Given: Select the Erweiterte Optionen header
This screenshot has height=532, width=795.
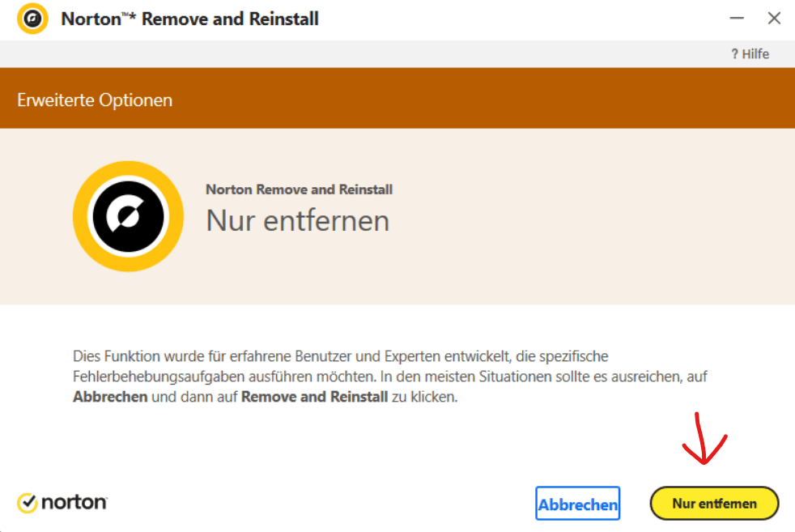Looking at the screenshot, I should click(95, 100).
